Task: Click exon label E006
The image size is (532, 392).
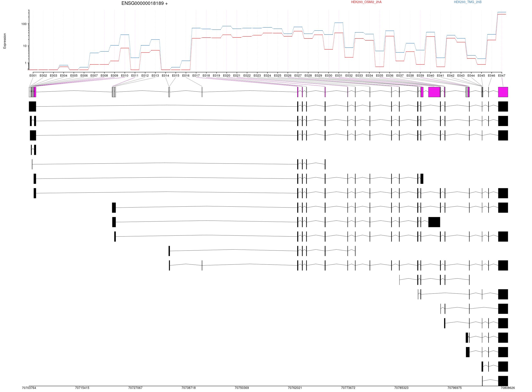Action: tap(84, 76)
